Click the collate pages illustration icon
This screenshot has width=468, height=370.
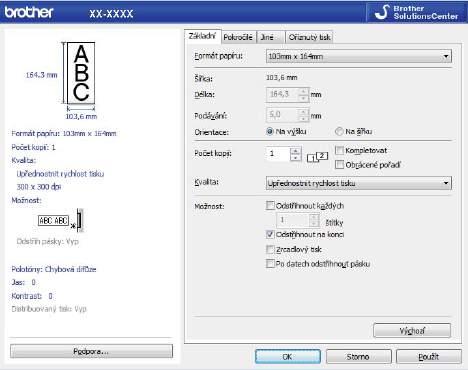[x=317, y=157]
